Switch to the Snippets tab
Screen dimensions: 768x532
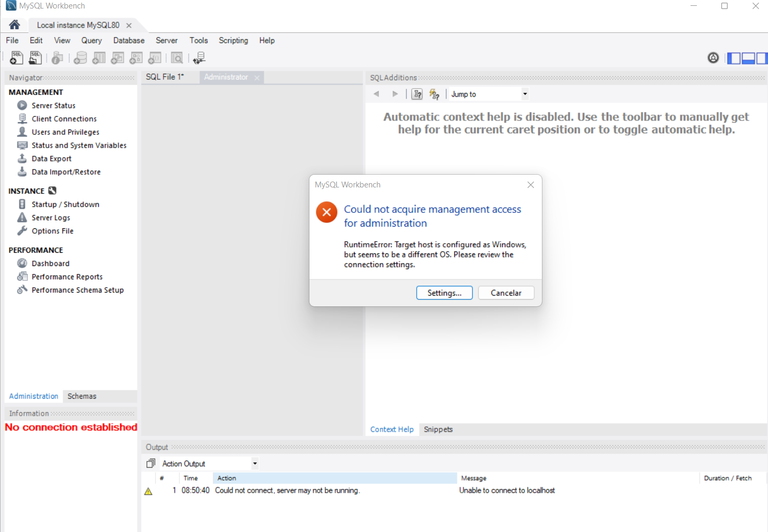tap(438, 430)
